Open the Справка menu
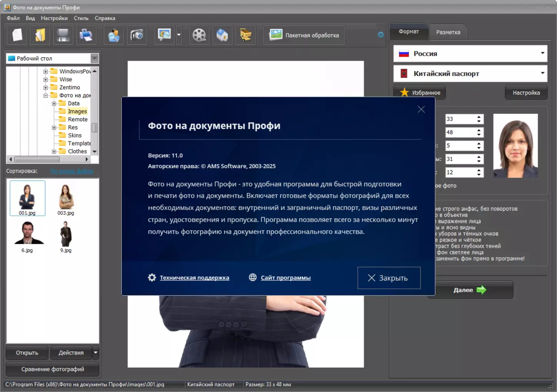The width and height of the screenshot is (557, 392). coord(105,18)
